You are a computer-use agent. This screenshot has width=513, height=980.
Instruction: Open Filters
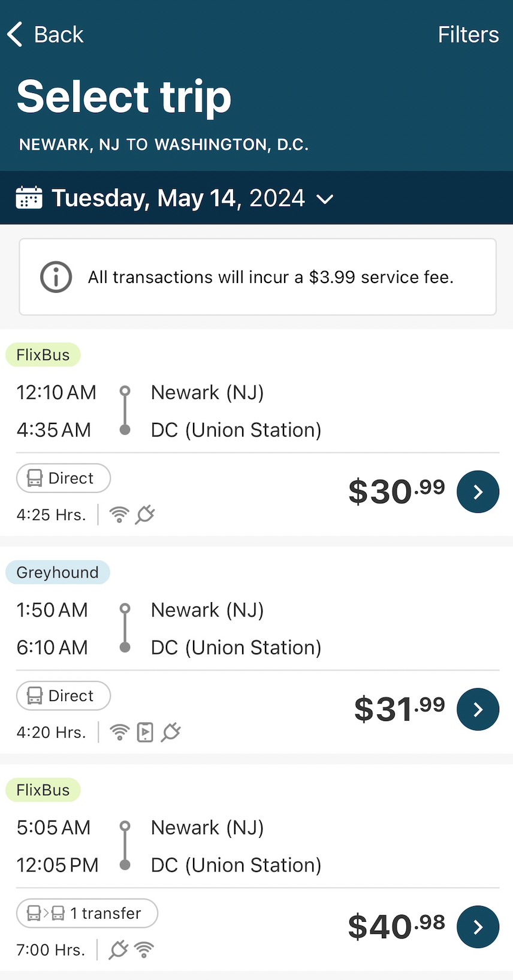(468, 35)
